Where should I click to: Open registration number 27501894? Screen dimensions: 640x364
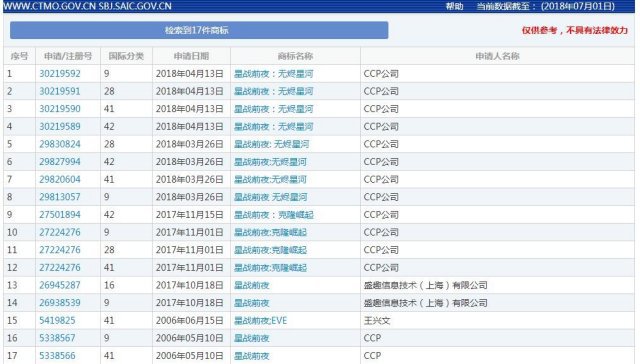click(60, 215)
